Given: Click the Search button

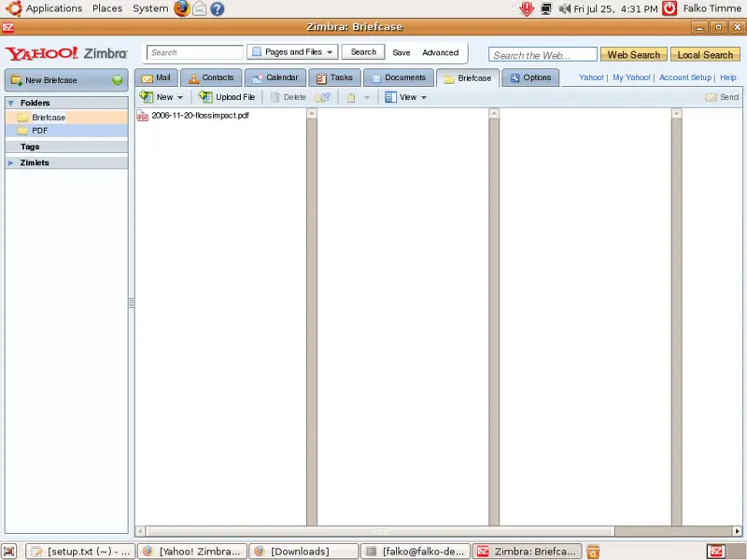Looking at the screenshot, I should tap(363, 52).
